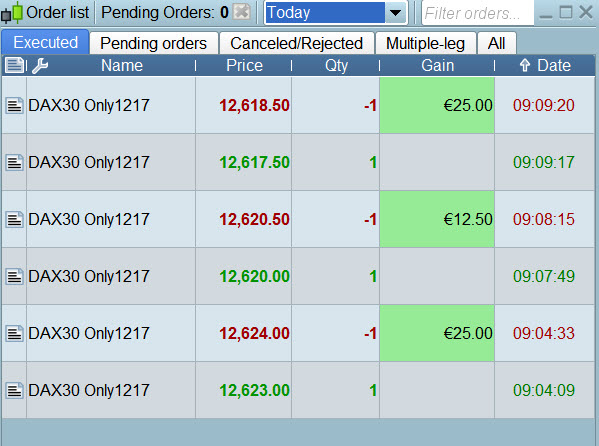Viewport: 599px width, 446px height.
Task: Sort by the Date column header
Action: (545, 65)
